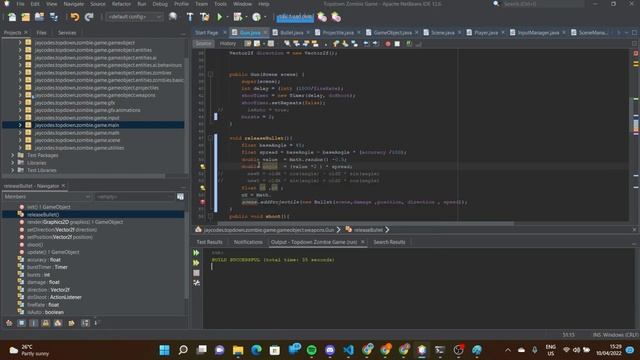Viewport: 640px width, 360px height.
Task: Toggle the History view button
Action: [x=228, y=44]
